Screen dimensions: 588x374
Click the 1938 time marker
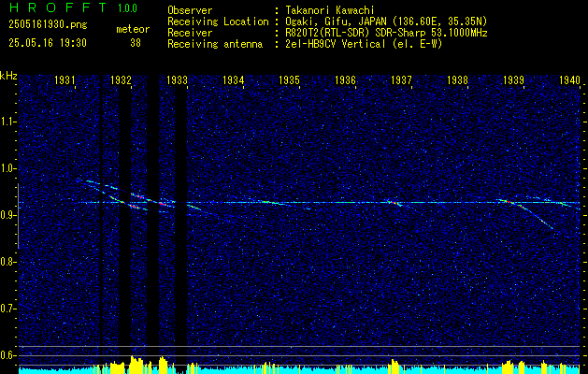coord(457,79)
